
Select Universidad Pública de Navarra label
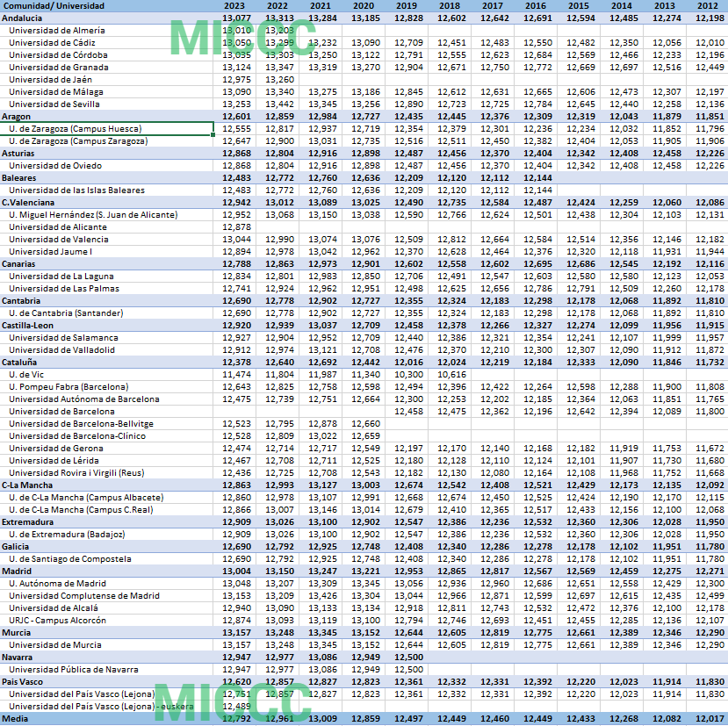point(74,670)
